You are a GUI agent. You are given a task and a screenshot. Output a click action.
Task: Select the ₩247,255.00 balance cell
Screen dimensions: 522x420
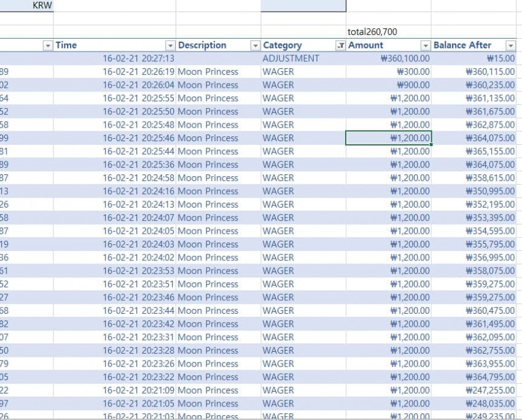point(473,390)
